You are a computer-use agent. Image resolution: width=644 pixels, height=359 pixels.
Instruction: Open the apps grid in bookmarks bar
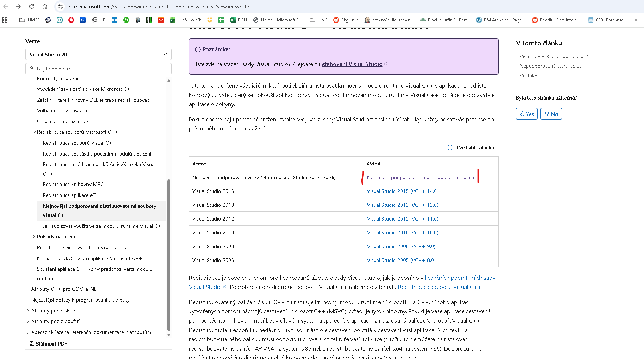[5, 20]
